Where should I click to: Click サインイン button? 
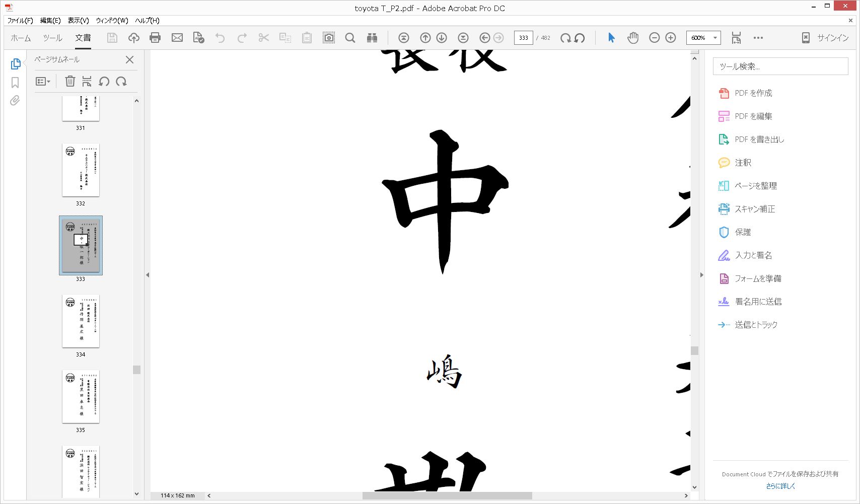coord(833,38)
